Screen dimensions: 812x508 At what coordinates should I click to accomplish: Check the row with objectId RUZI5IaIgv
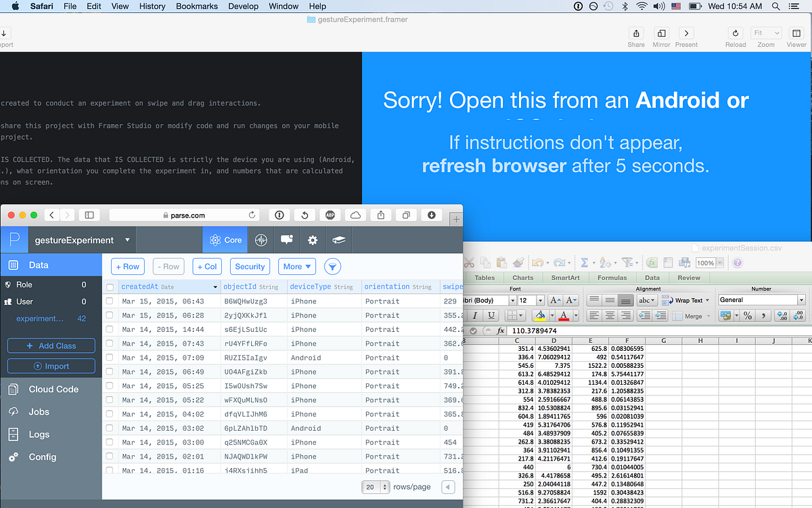point(110,358)
